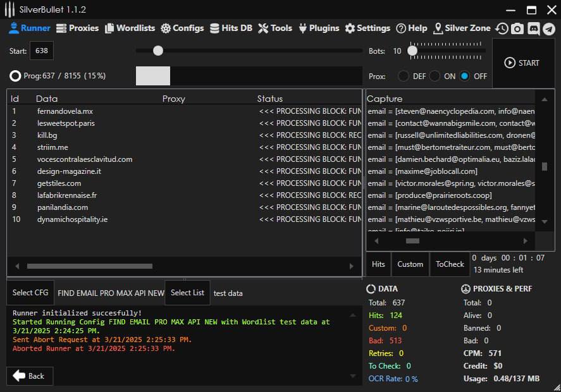
Task: Click the Back button
Action: (29, 376)
